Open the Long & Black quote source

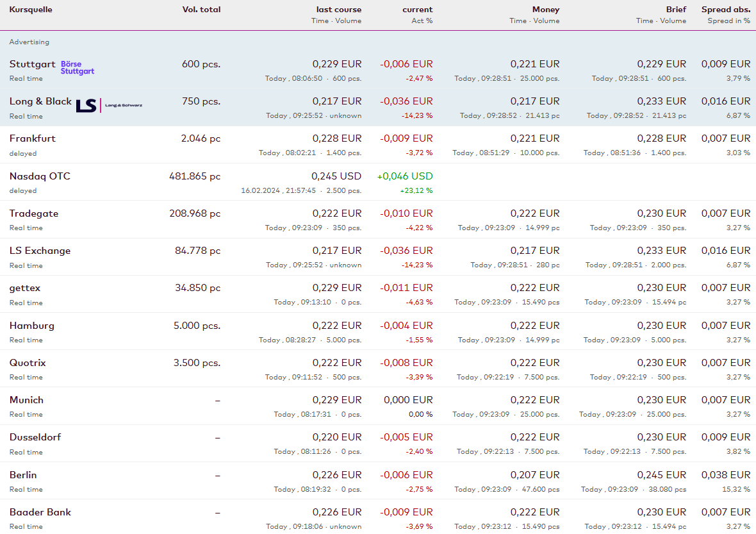pos(40,101)
